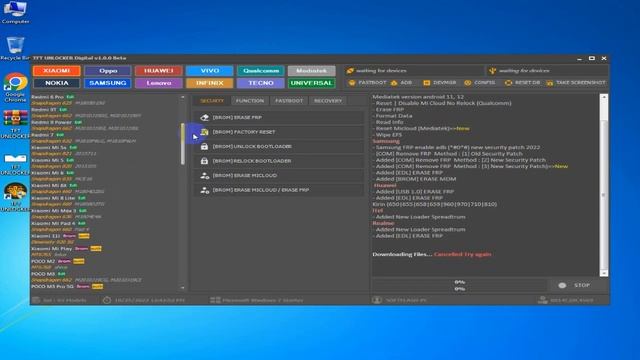
Task: Select Redmi 7 in device list
Action: click(x=42, y=135)
